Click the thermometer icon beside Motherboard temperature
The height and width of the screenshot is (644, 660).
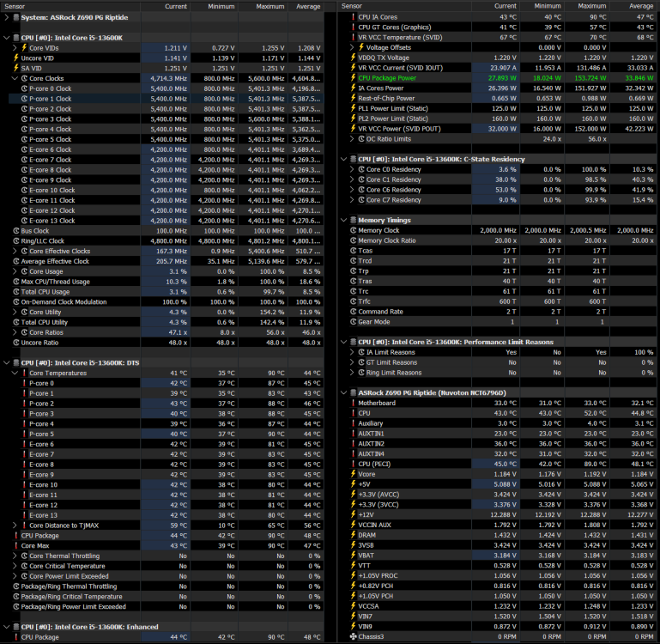353,403
